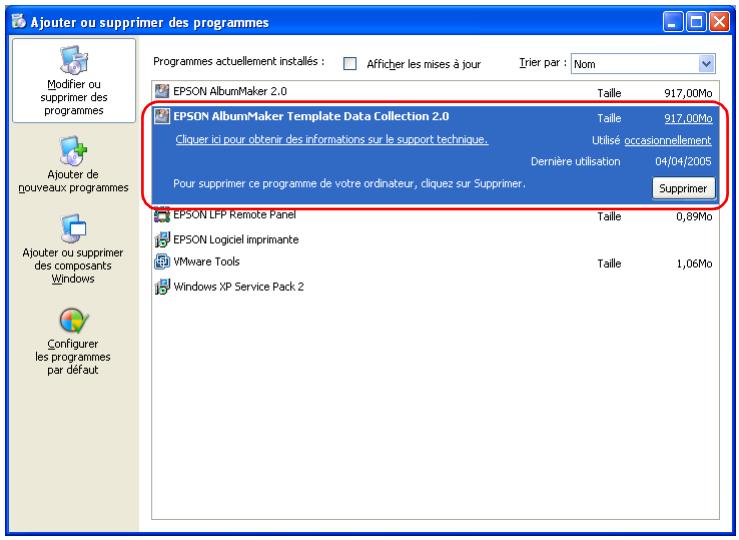This screenshot has width=739, height=540.
Task: Click the underlined 917,00Mo size link
Action: 688,118
